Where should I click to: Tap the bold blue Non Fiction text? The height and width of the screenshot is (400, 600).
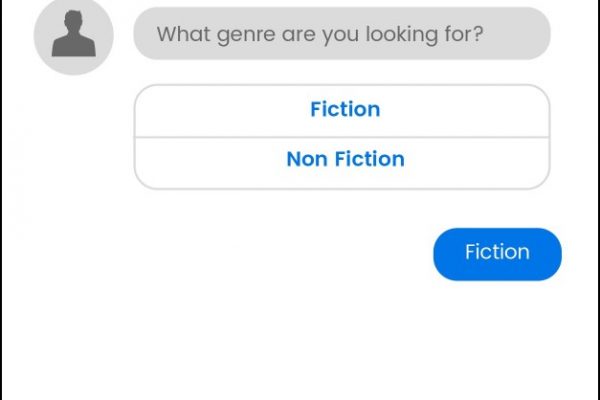click(345, 159)
